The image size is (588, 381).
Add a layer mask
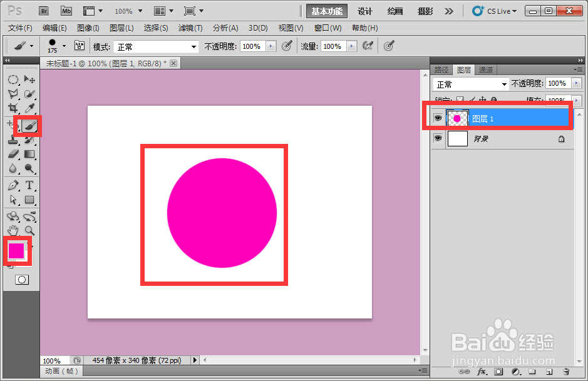(498, 372)
